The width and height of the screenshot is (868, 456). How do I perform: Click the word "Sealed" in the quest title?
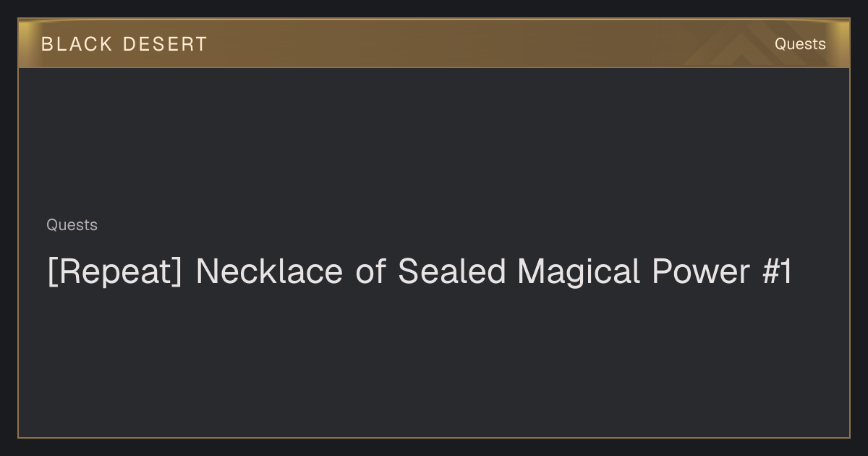tap(452, 271)
